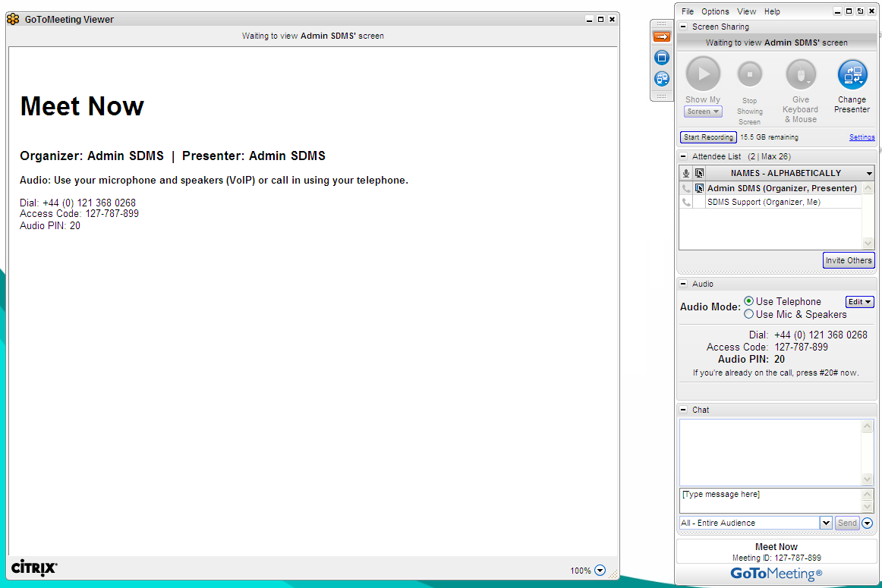Click the presenter icon beside Admin SDMS

click(699, 188)
